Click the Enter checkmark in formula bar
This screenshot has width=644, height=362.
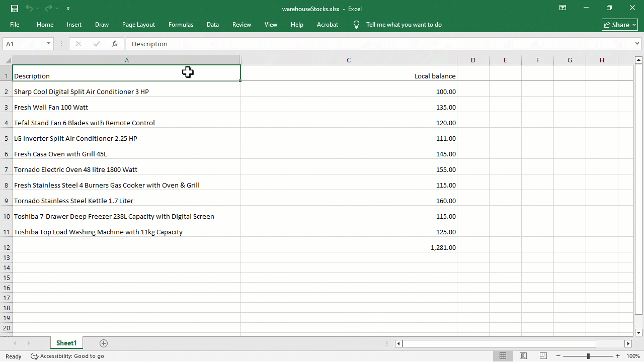coord(97,44)
